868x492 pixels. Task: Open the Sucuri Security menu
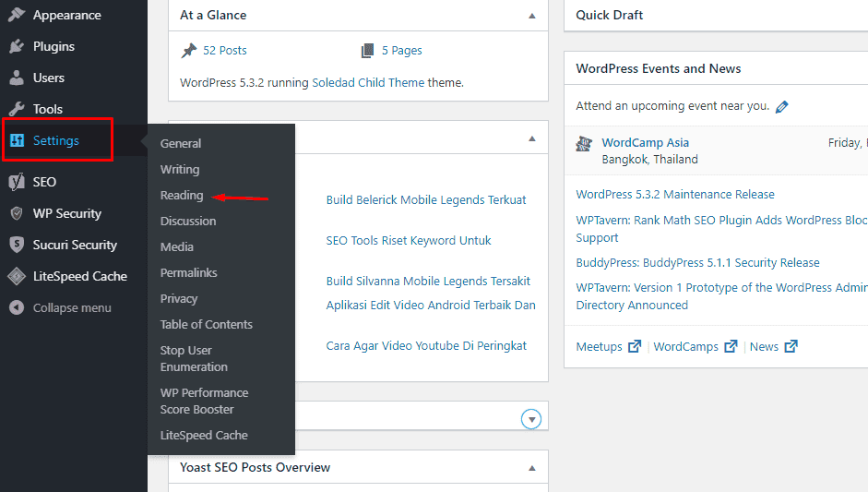(x=74, y=245)
